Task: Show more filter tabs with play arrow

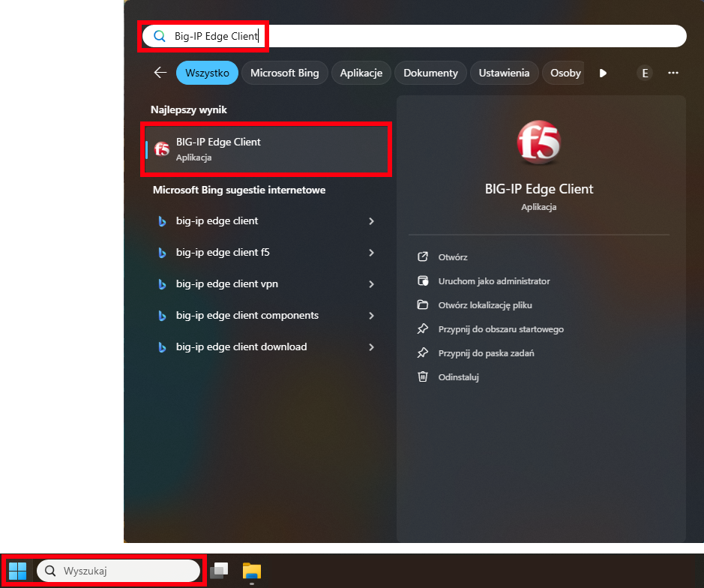Action: click(603, 73)
